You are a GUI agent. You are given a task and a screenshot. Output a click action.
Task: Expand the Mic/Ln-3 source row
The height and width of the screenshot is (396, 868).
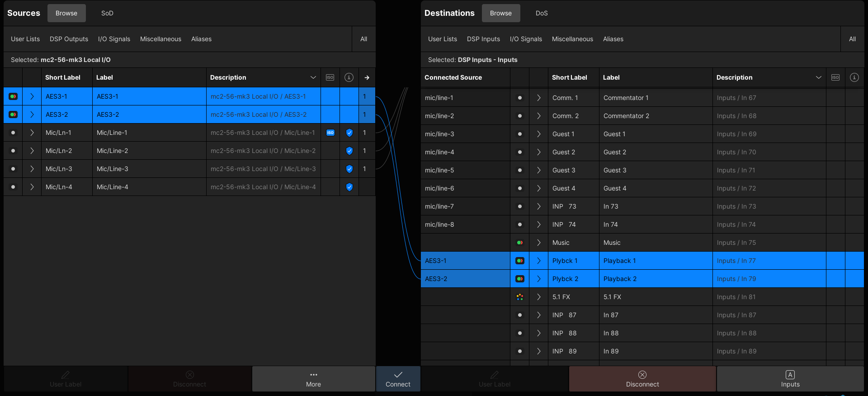[x=32, y=169]
